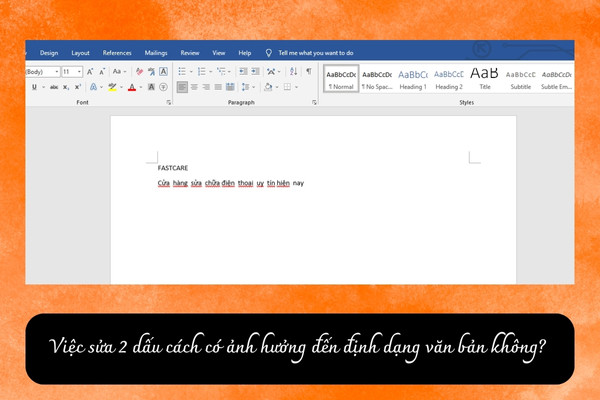
Task: Toggle Character Shading
Action: pos(152,87)
